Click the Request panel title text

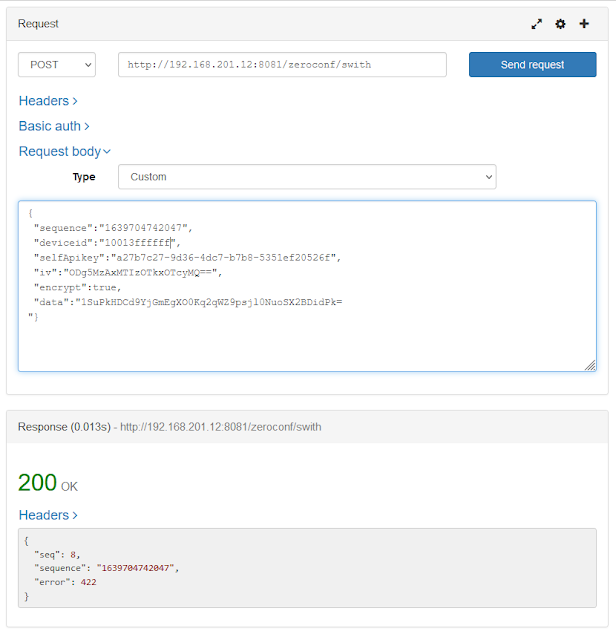pos(38,23)
